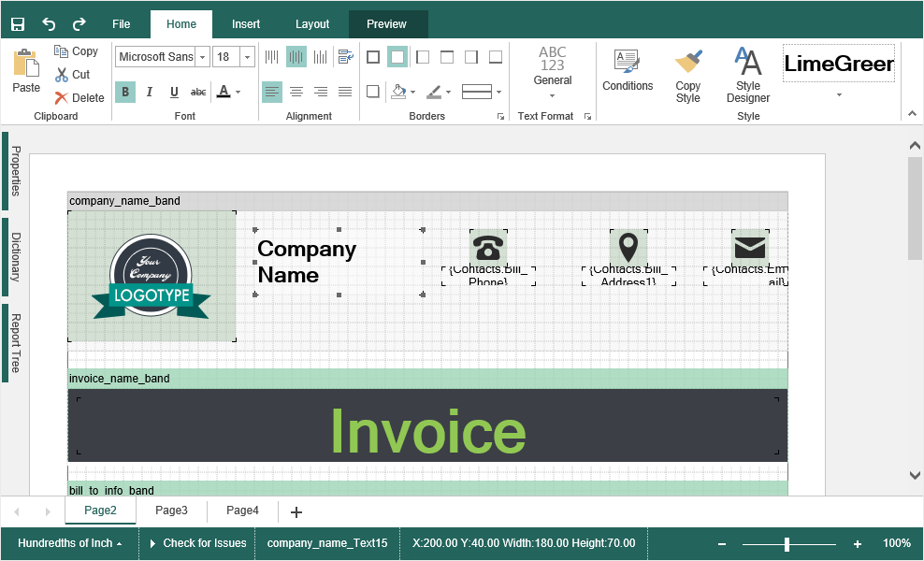Add a new page with plus button
Viewport: 924px width, 561px height.
click(x=296, y=511)
